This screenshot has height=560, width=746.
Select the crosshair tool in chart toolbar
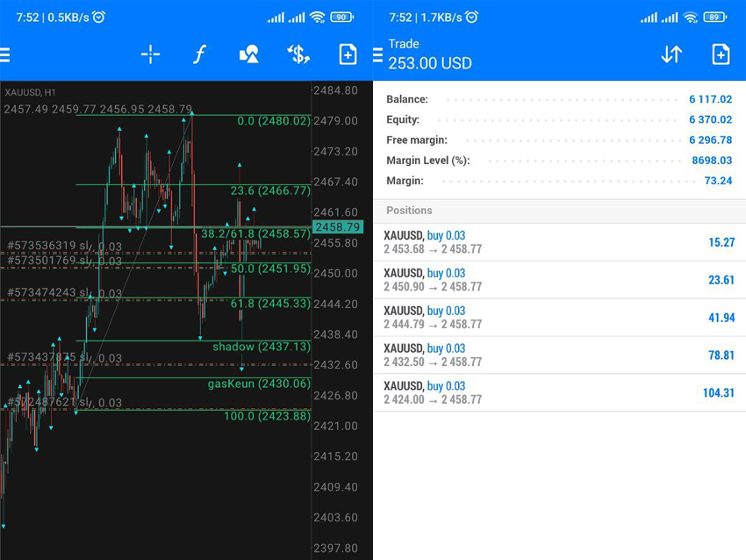click(x=150, y=54)
